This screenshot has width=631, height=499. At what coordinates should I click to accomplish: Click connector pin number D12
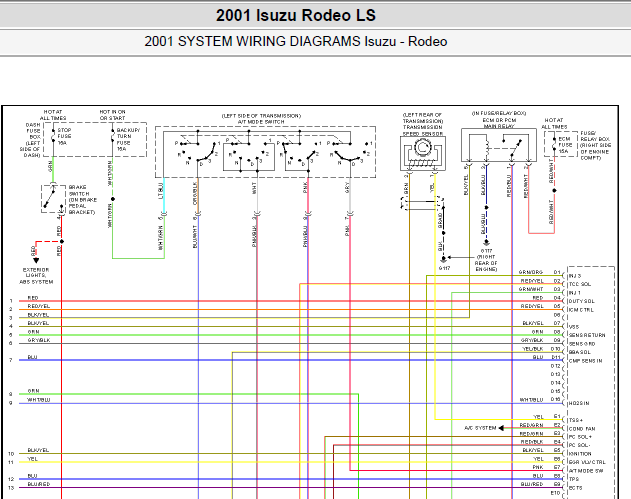click(555, 366)
